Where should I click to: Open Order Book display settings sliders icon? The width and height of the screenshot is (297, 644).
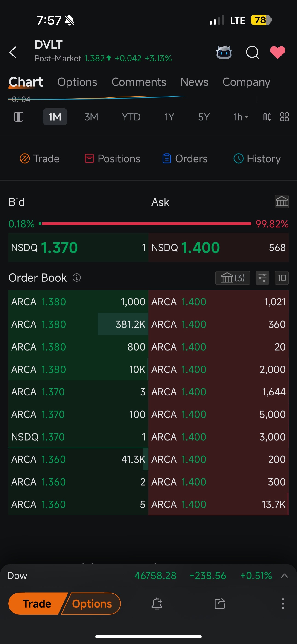click(x=262, y=278)
